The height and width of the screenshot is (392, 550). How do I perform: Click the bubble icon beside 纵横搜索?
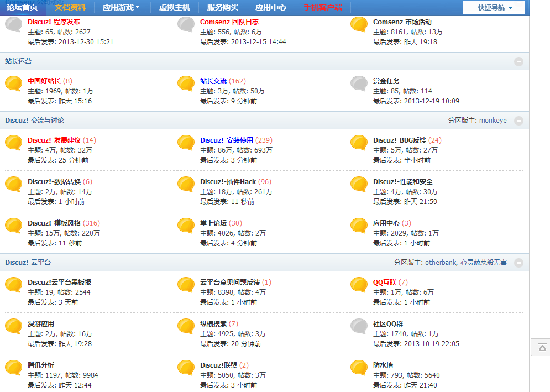click(186, 327)
